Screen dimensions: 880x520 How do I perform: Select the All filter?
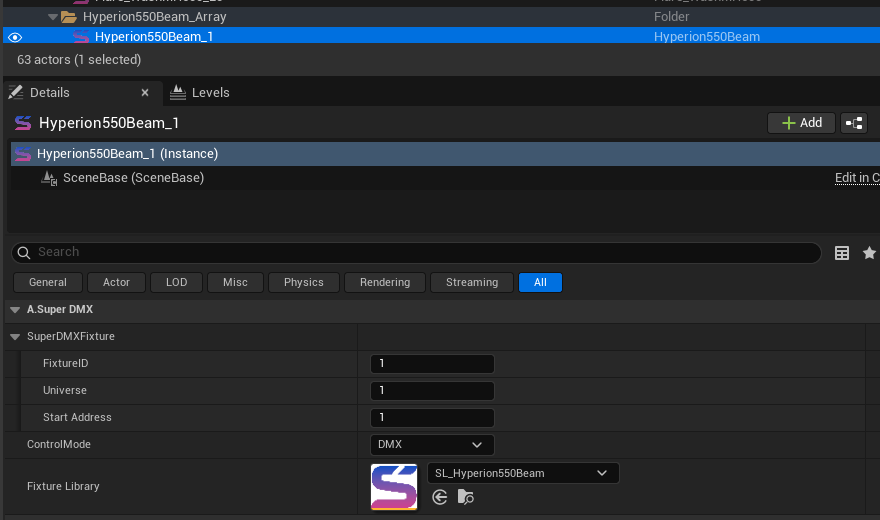540,282
